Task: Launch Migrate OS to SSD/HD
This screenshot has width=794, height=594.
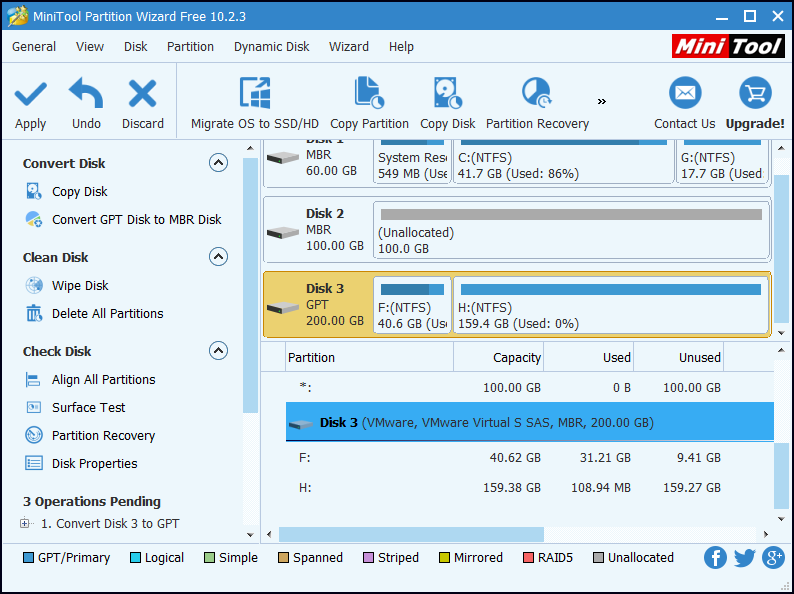Action: [255, 104]
